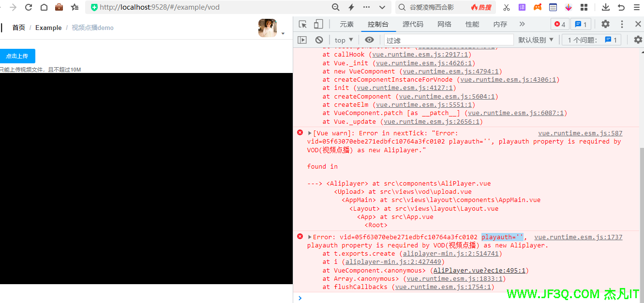The width and height of the screenshot is (644, 303).
Task: Clear the console with the ban icon
Action: pos(319,40)
